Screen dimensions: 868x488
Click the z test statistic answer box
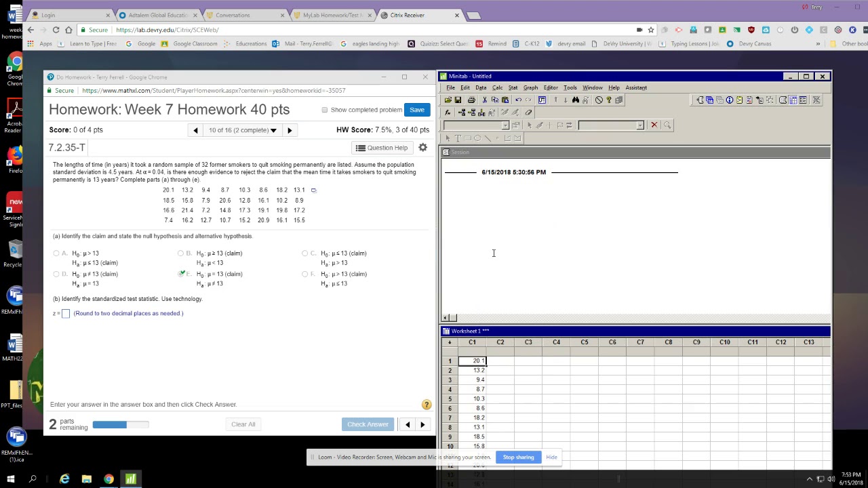click(x=66, y=314)
